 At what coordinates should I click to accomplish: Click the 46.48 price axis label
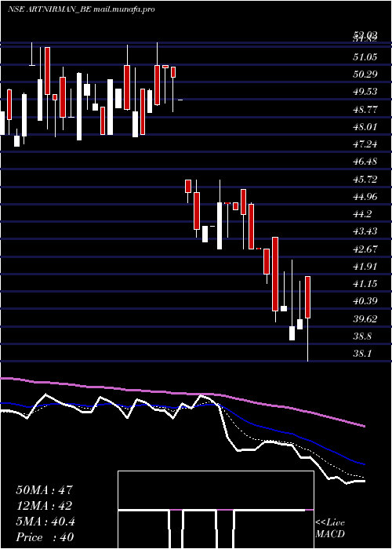[365, 162]
